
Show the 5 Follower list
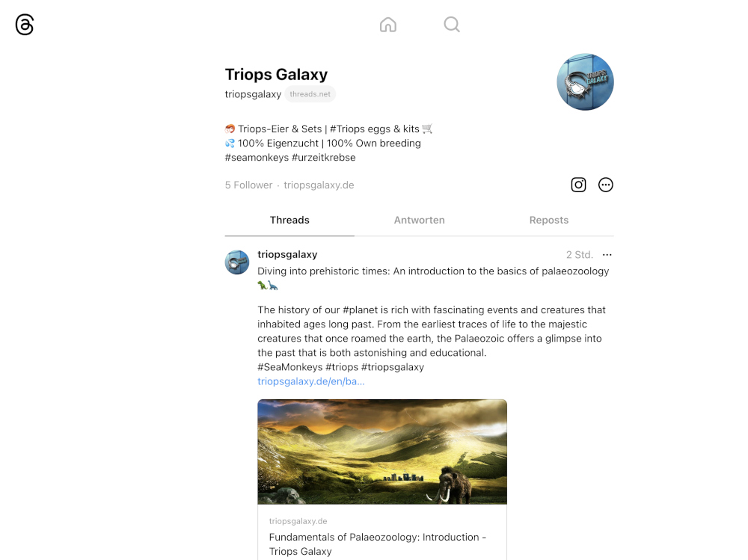click(248, 185)
